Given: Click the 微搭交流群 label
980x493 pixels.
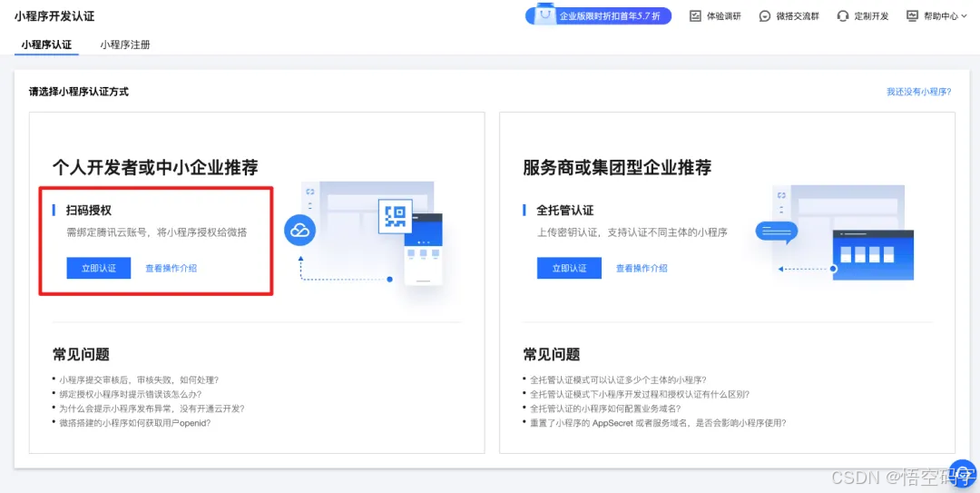Looking at the screenshot, I should coord(798,16).
